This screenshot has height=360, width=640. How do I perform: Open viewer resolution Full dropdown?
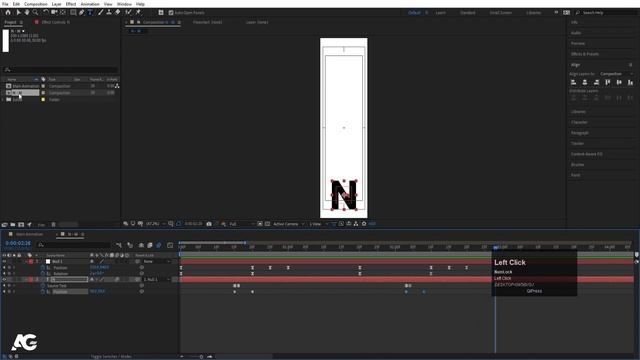(x=242, y=224)
